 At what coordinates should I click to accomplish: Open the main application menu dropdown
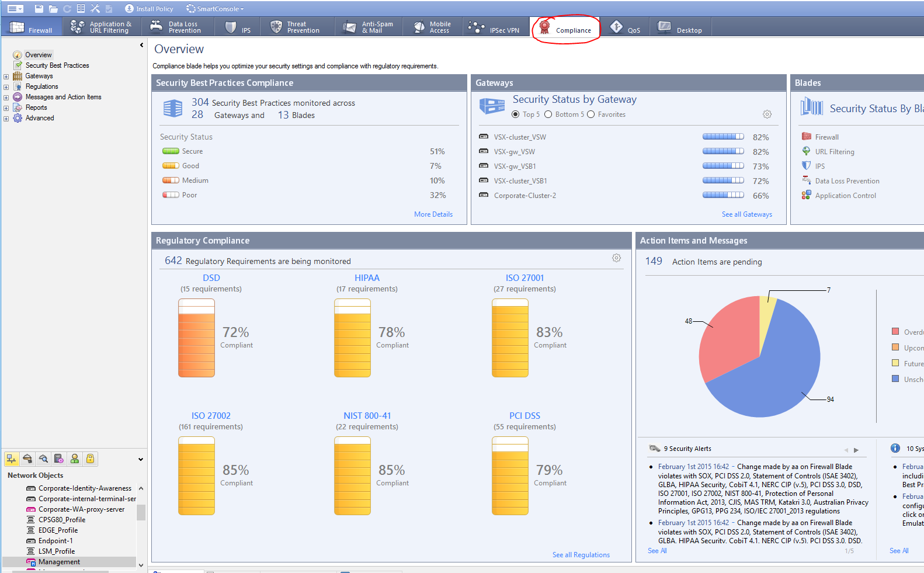point(15,9)
